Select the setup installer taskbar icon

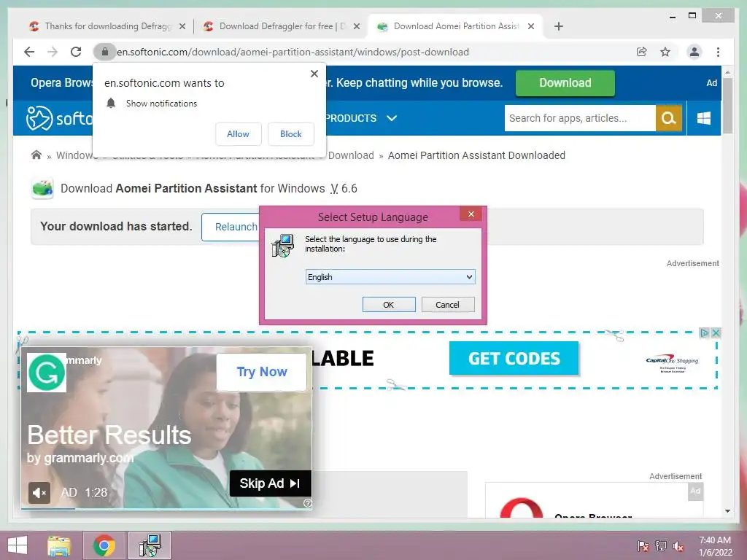[150, 545]
